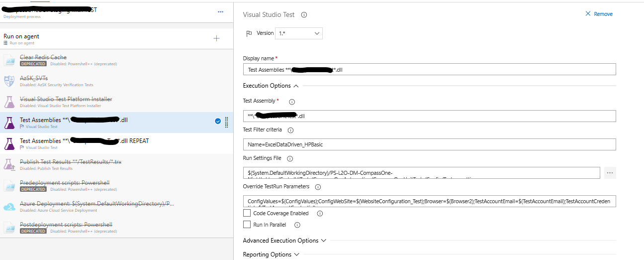Viewport: 644px width, 260px height.
Task: Click the info icon beside Visual Studio Test title
Action: coord(304,15)
